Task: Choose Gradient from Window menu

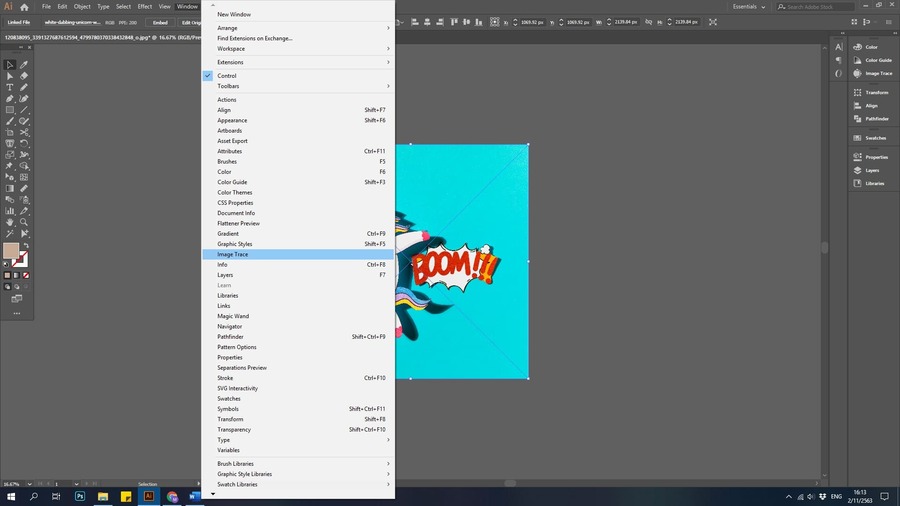Action: [x=298, y=233]
